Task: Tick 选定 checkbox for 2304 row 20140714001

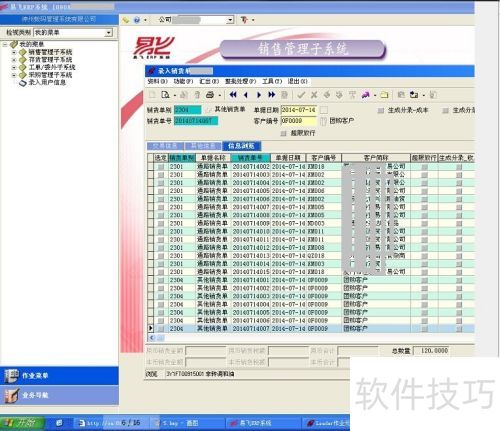Action: (x=161, y=280)
